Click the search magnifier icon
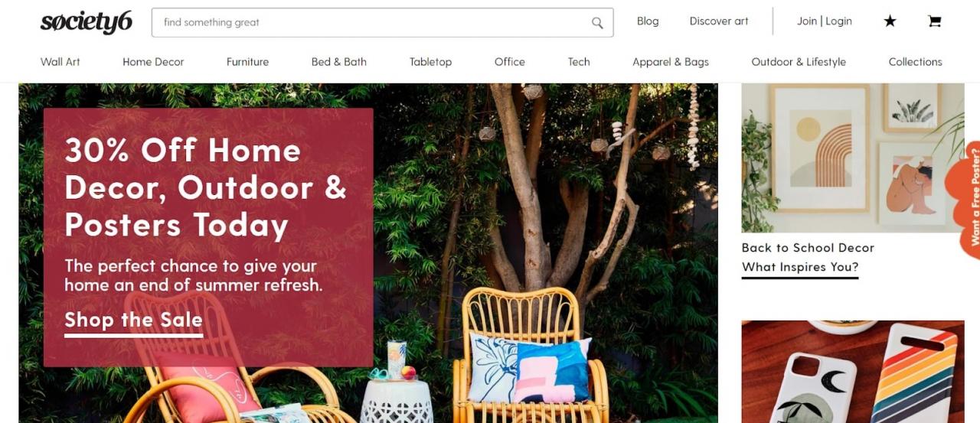The width and height of the screenshot is (980, 423). pos(597,23)
